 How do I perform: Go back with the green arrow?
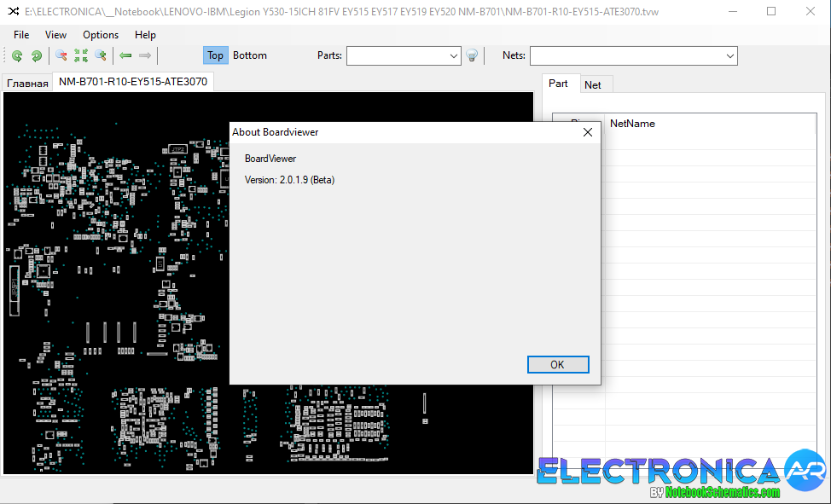[x=125, y=55]
